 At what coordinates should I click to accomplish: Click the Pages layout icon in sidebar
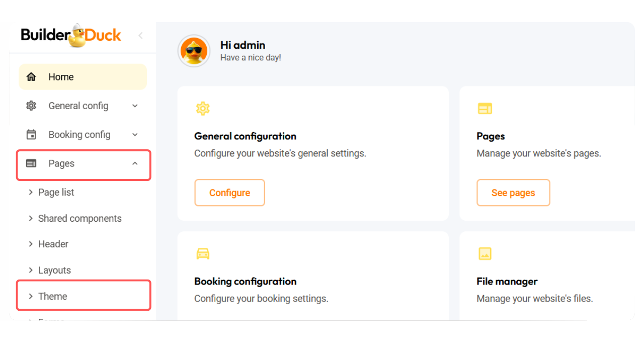(31, 163)
